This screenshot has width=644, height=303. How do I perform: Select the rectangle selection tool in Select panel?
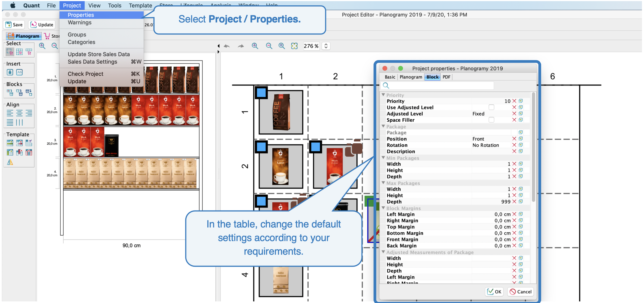click(10, 52)
